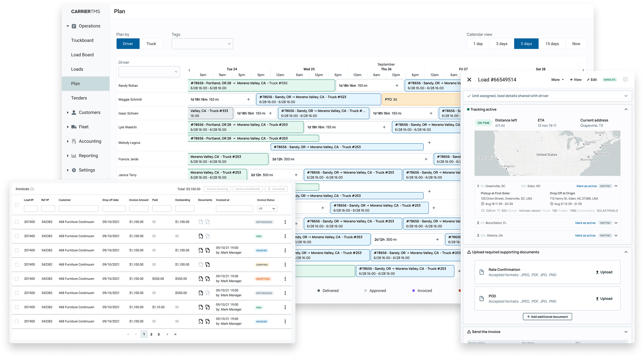
Task: Open the comment bubble icon on Load #66549514
Action: click(626, 79)
